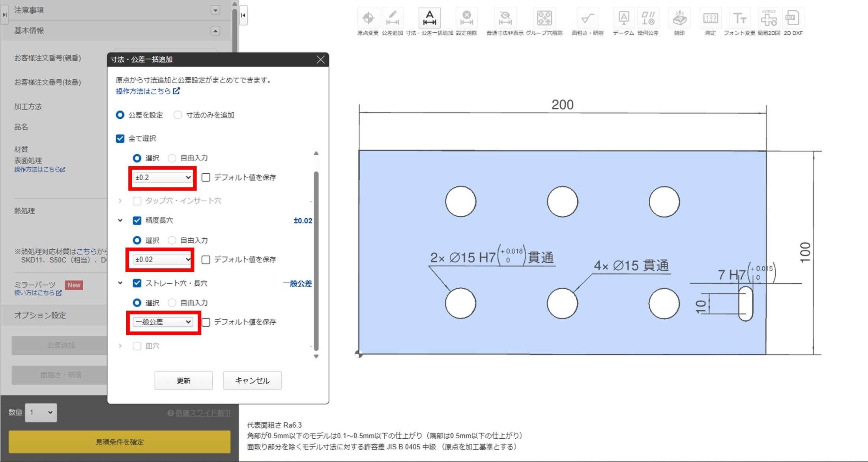Enable the 皿穴 countersink checkbox
This screenshot has width=868, height=462.
(x=137, y=346)
